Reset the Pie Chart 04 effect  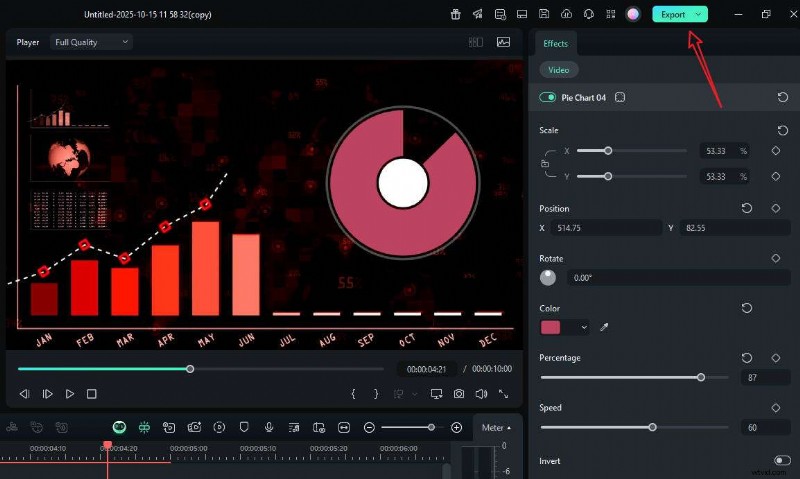[783, 97]
